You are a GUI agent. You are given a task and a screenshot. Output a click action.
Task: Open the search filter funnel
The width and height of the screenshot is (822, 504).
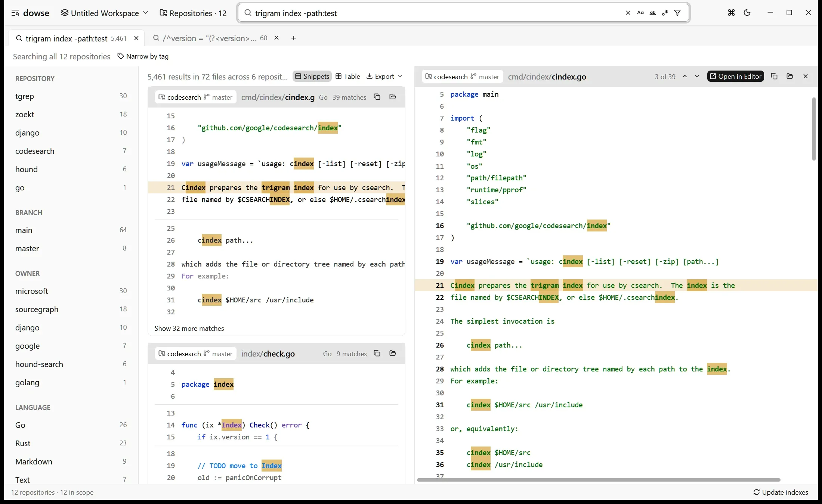tap(677, 13)
